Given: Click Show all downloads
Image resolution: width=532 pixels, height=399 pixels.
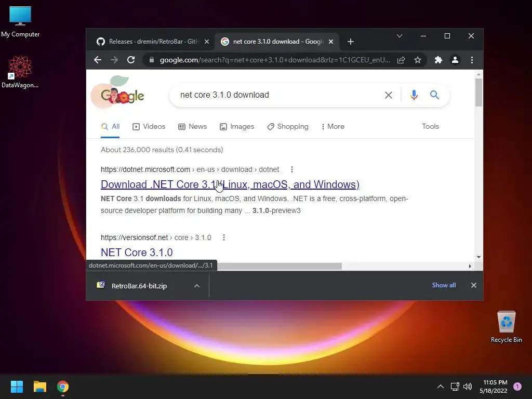Looking at the screenshot, I should [444, 285].
